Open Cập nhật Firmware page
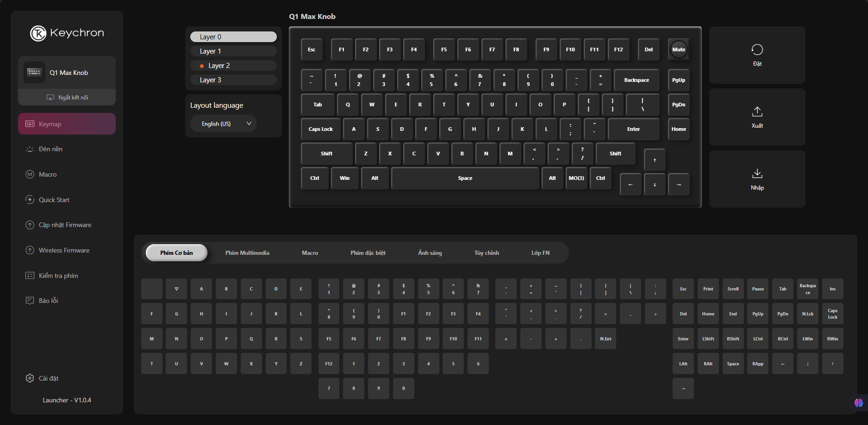Viewport: 868px width, 425px height. 65,225
